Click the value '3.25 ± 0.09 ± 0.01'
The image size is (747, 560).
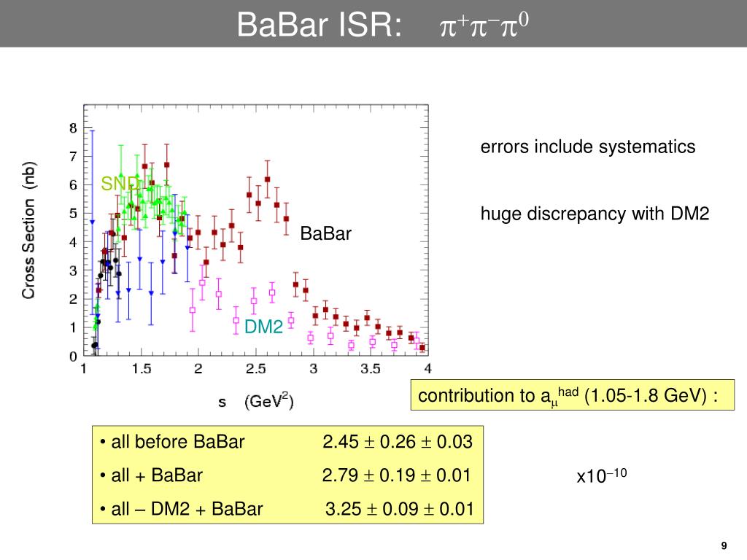click(x=399, y=508)
